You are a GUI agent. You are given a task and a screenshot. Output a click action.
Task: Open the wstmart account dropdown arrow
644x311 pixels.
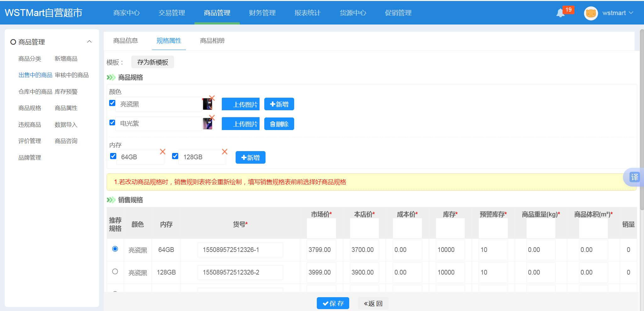pos(631,13)
